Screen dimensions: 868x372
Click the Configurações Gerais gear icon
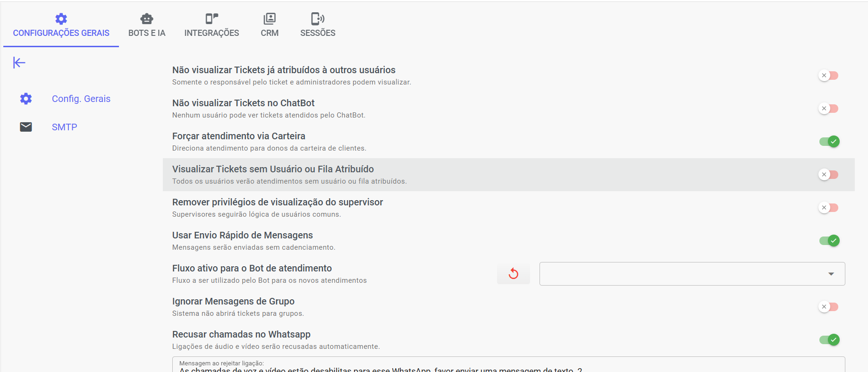[x=61, y=19]
